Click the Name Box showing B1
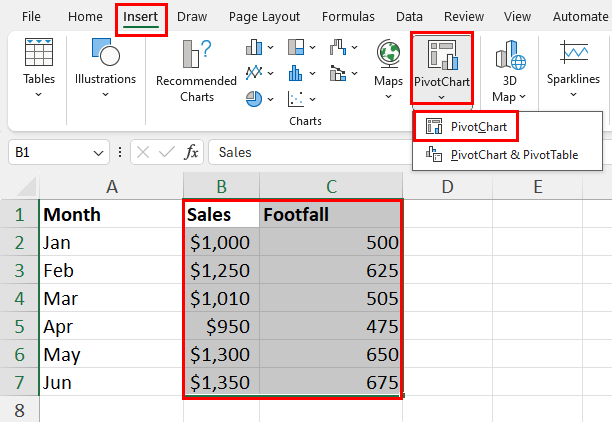This screenshot has width=612, height=422. 51,152
